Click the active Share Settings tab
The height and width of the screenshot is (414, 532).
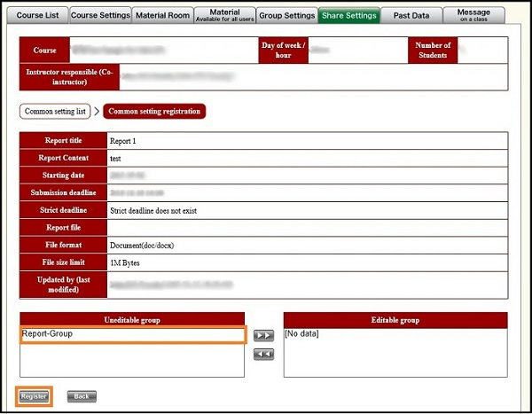pyautogui.click(x=348, y=15)
